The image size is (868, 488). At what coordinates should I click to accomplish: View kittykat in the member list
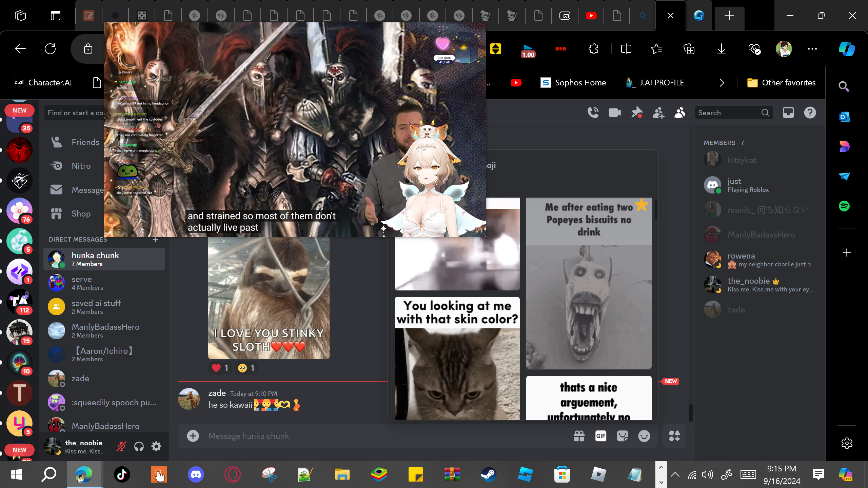click(x=761, y=160)
